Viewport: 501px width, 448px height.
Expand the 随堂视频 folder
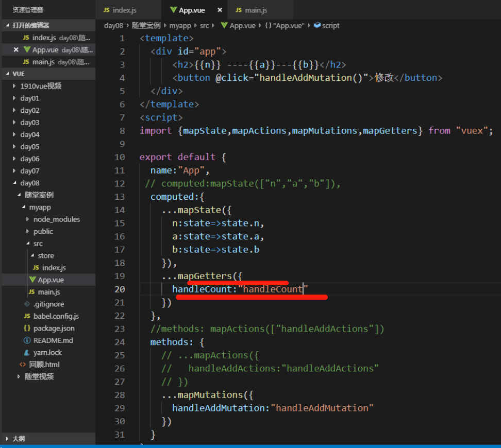[19, 376]
